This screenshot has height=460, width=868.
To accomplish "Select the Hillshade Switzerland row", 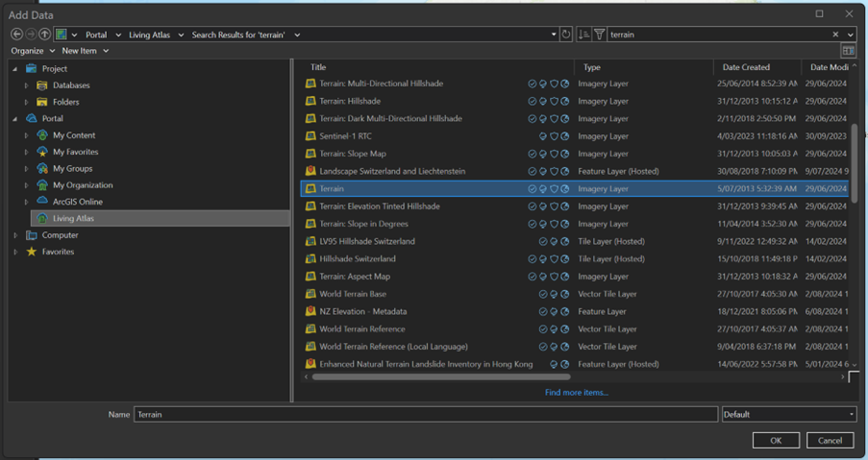I will 574,258.
